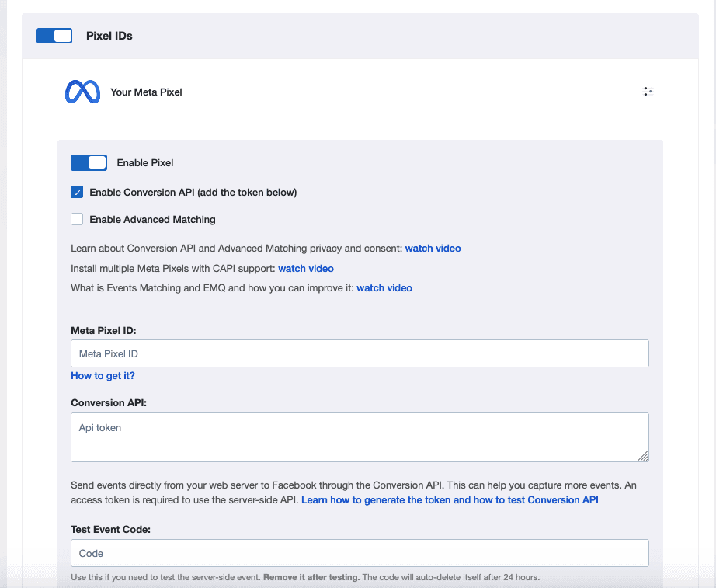The height and width of the screenshot is (588, 716).
Task: Click the Enable Conversion API label text
Action: pyautogui.click(x=193, y=193)
